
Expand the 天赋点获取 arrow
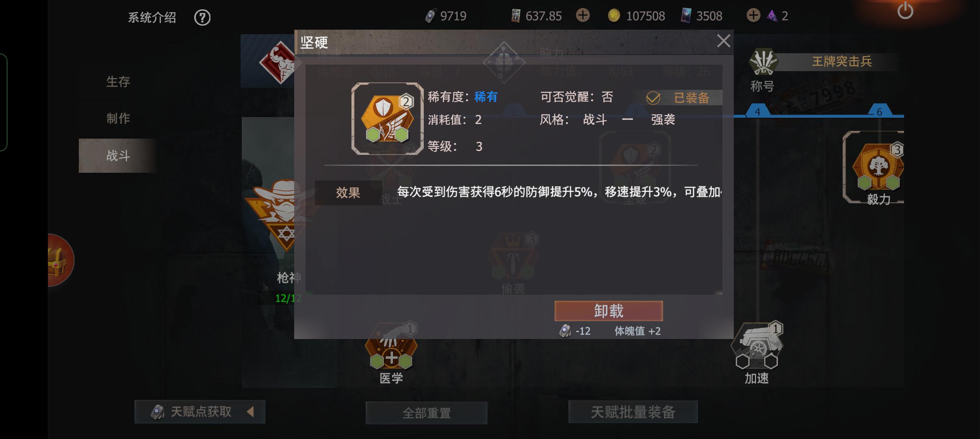250,412
